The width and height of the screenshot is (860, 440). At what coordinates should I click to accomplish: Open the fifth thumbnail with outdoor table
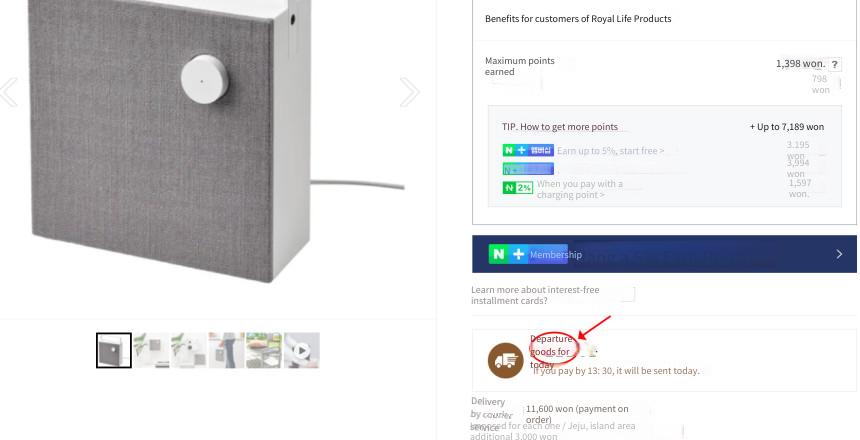[x=264, y=350]
